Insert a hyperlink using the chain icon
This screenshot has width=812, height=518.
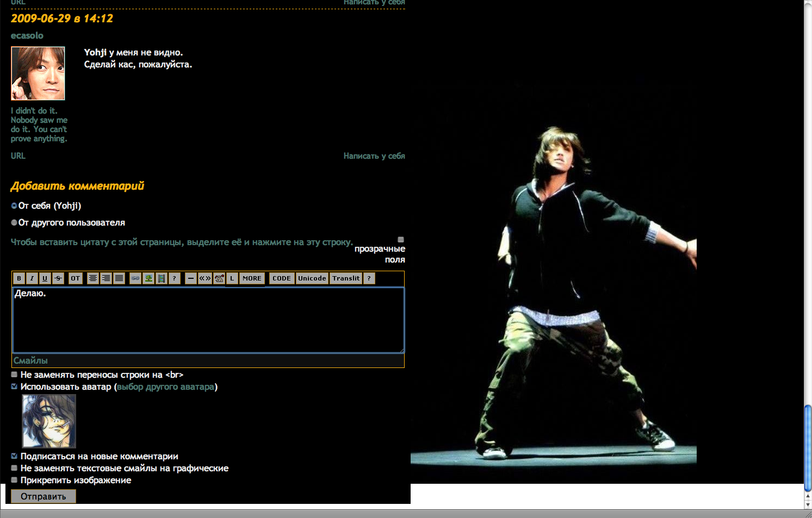[x=135, y=278]
